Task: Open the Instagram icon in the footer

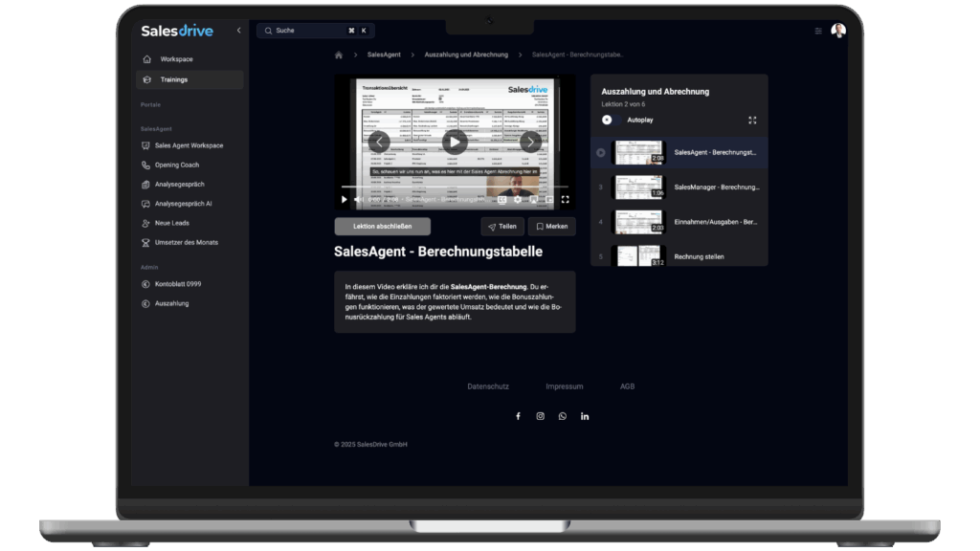Action: point(540,416)
